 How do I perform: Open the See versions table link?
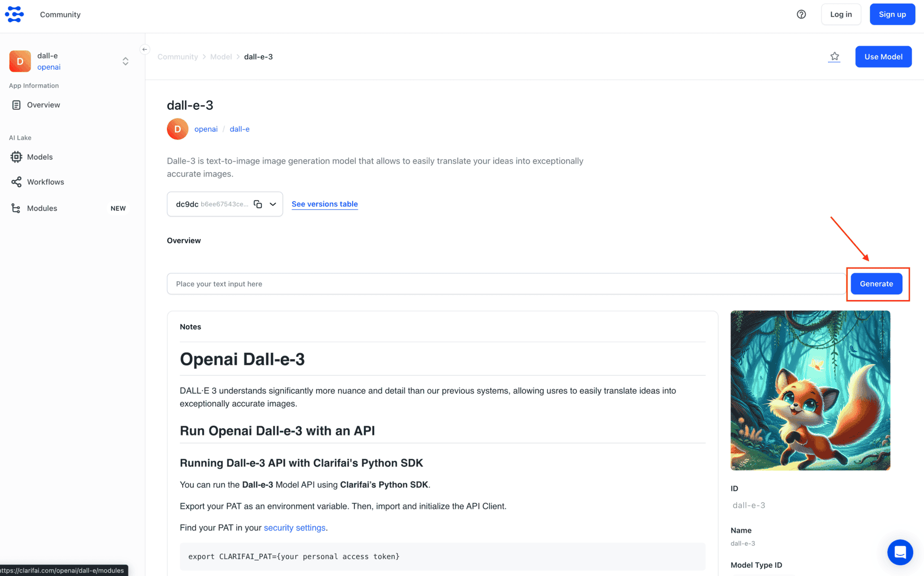point(324,204)
